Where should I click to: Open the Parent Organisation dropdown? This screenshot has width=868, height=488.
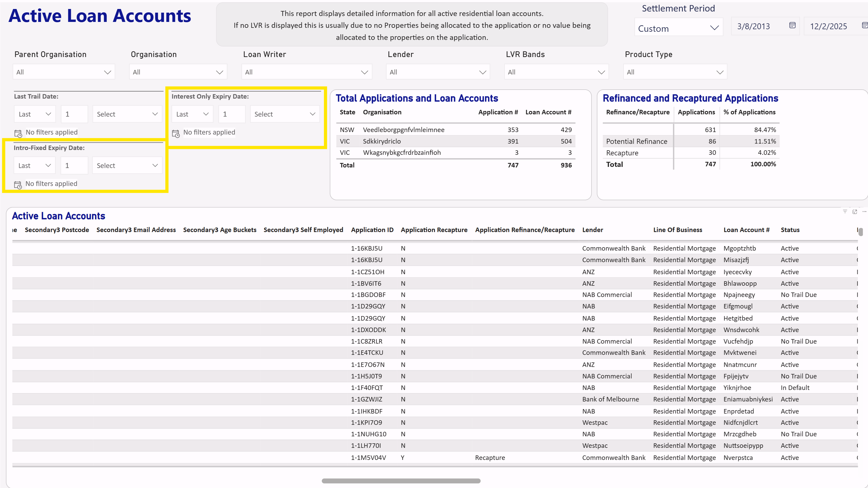coord(64,72)
